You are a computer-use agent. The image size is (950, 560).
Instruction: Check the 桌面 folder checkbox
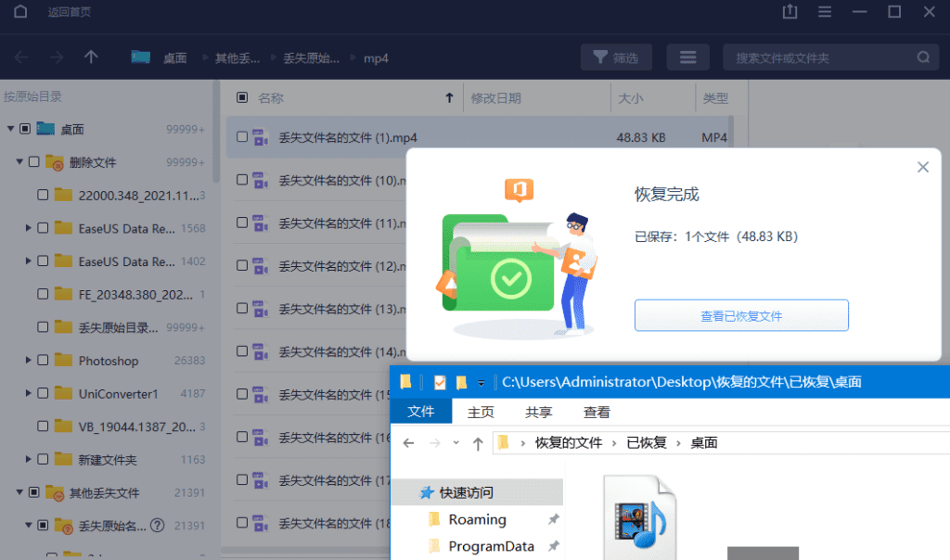tap(24, 129)
